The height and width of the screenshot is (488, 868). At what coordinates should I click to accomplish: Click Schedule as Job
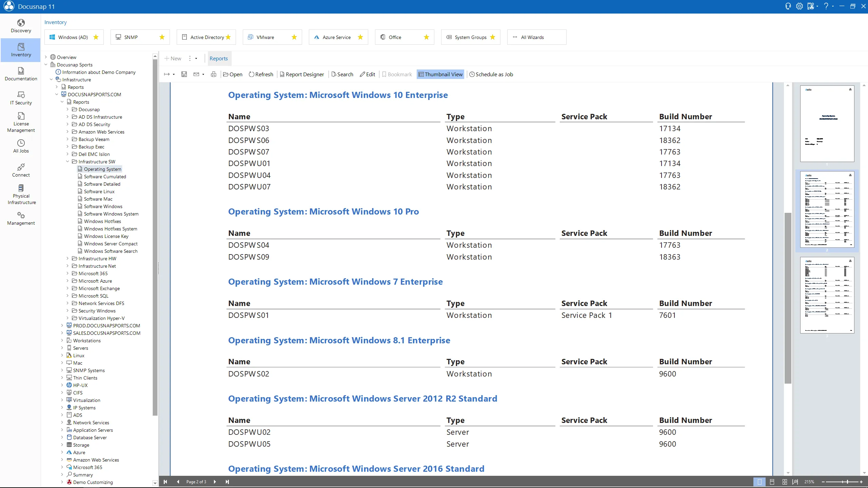point(491,74)
